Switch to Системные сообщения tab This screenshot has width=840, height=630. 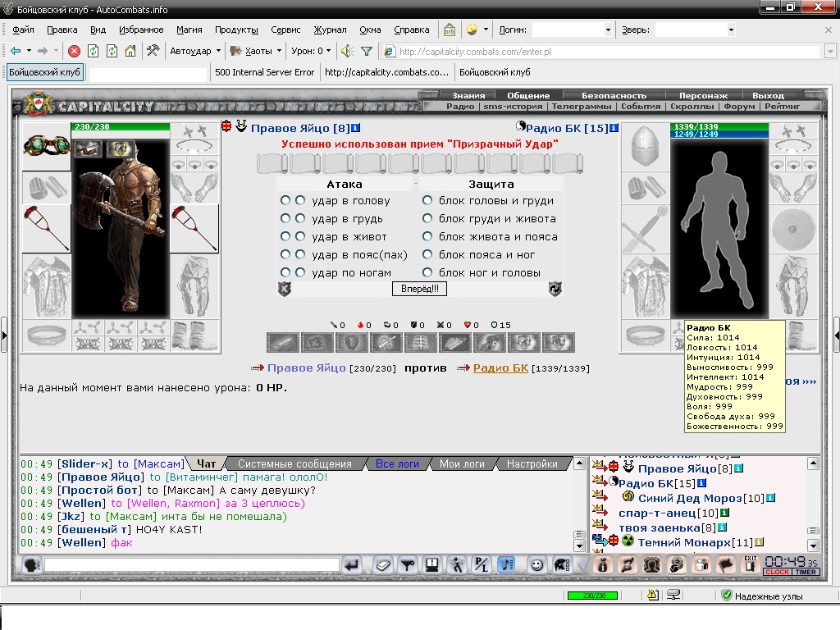294,464
